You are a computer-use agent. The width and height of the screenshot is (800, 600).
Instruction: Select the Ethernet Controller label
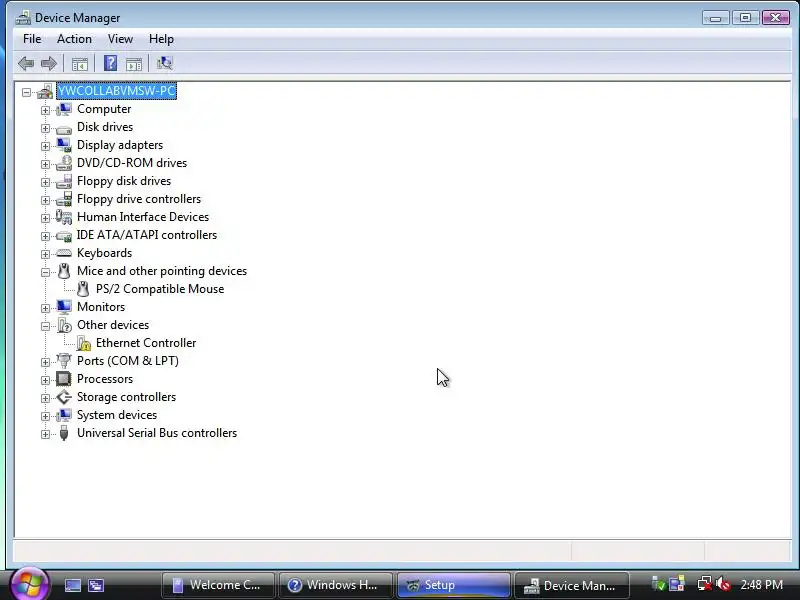(146, 343)
